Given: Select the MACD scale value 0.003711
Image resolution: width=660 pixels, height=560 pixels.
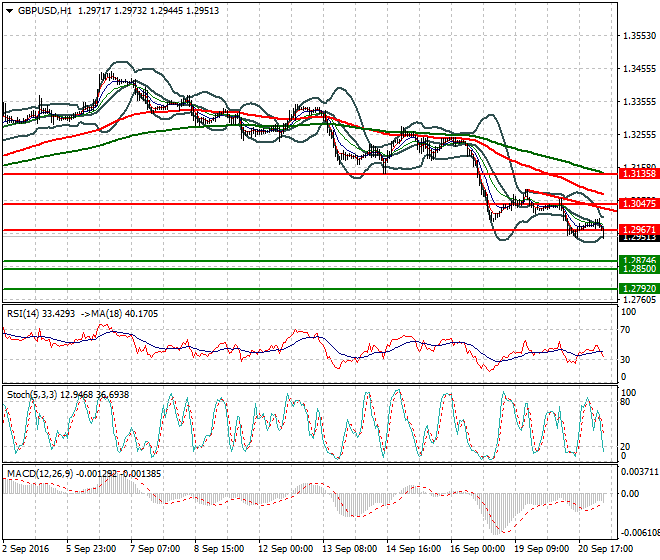Looking at the screenshot, I should point(640,472).
